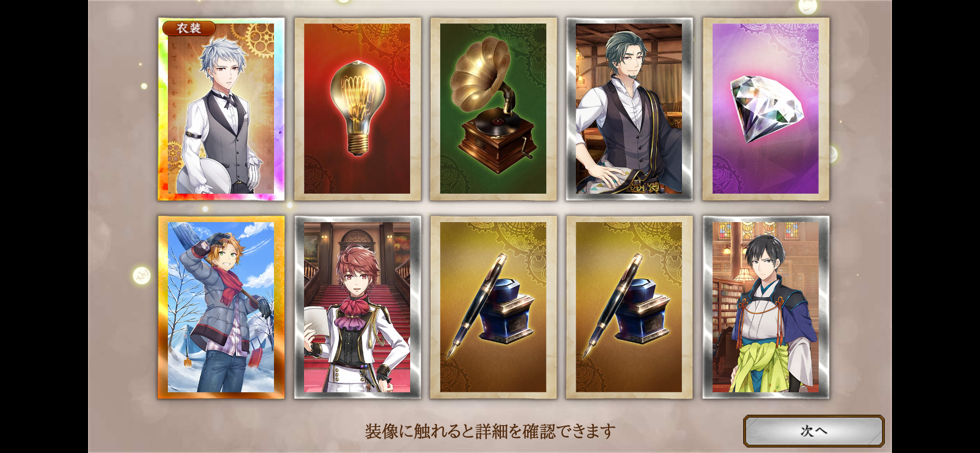Image resolution: width=980 pixels, height=453 pixels.
Task: Tap the silver-haired character's face
Action: coord(224,74)
